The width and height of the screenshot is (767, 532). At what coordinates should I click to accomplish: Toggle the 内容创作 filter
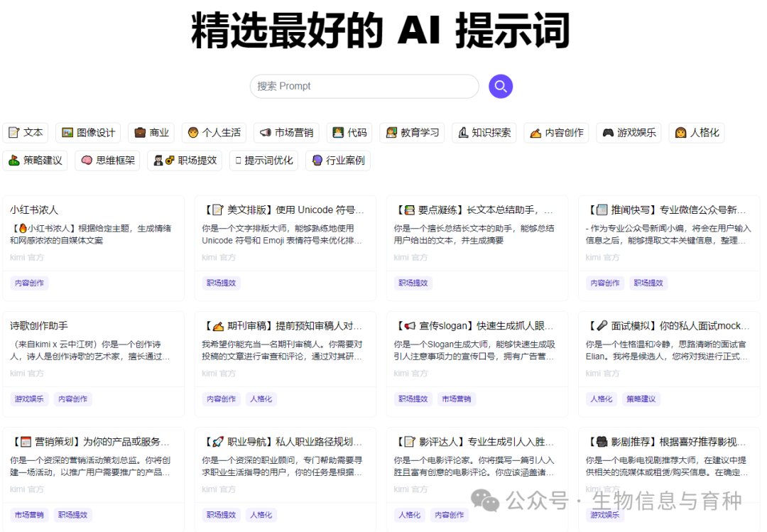click(x=557, y=133)
